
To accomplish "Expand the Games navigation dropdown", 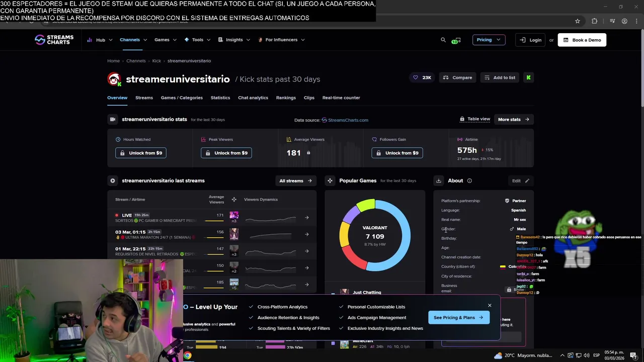I will click(166, 40).
